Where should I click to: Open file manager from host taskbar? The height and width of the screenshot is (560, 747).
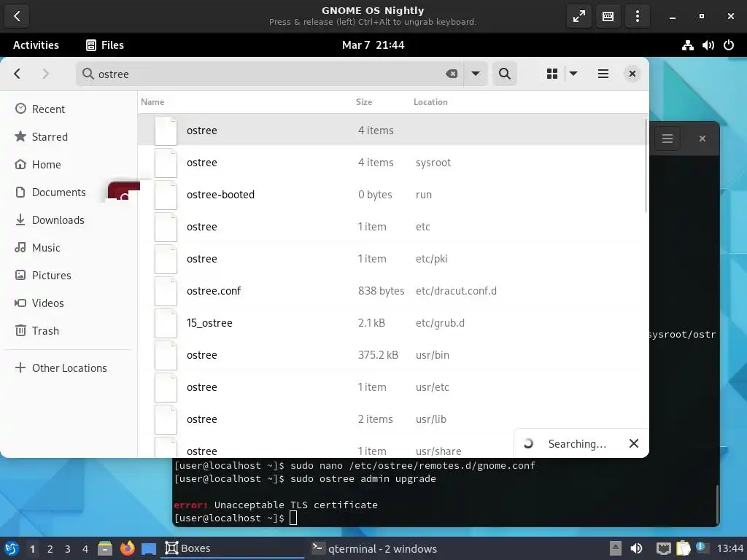coord(105,548)
